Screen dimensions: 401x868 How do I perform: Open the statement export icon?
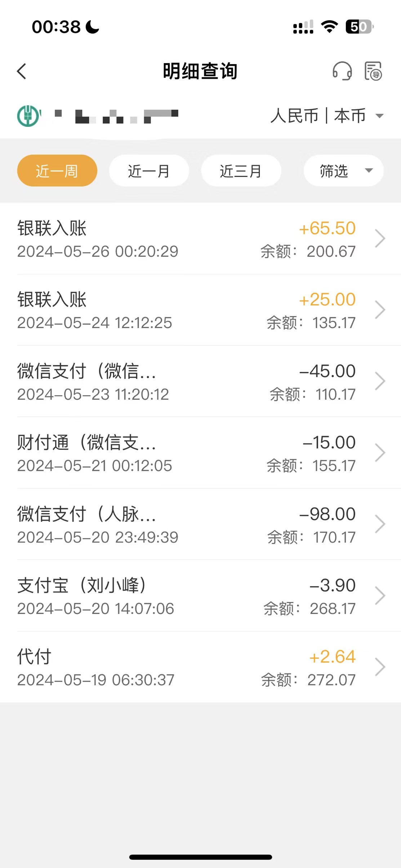(x=373, y=71)
